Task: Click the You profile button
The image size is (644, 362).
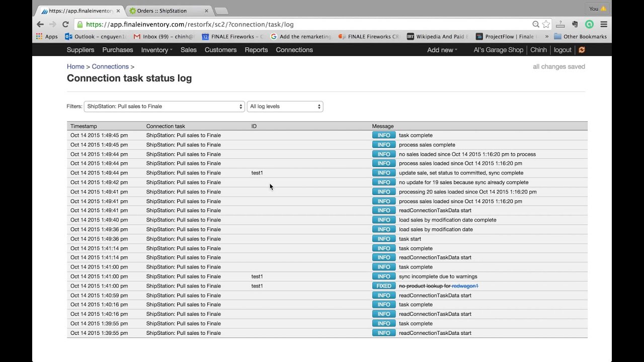Action: pyautogui.click(x=598, y=9)
